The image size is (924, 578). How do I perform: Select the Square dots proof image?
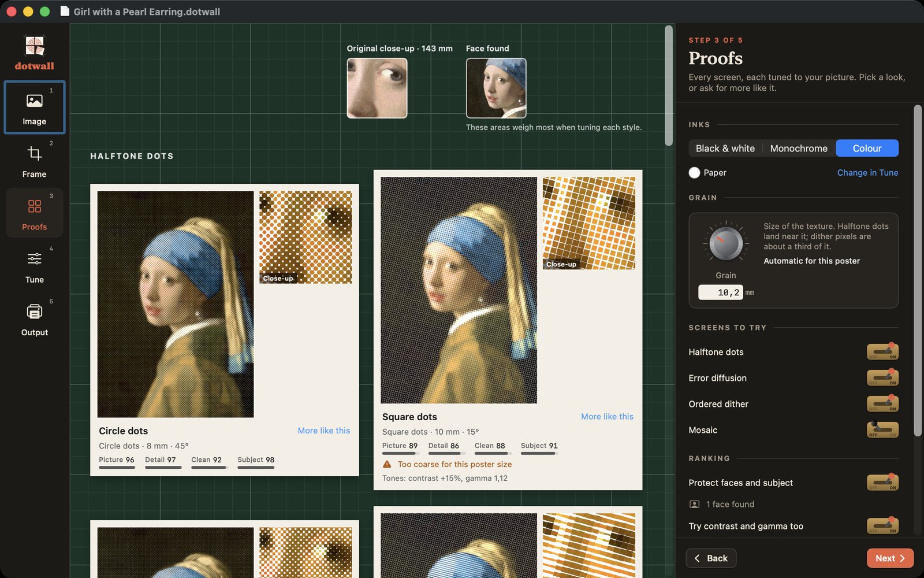point(459,290)
